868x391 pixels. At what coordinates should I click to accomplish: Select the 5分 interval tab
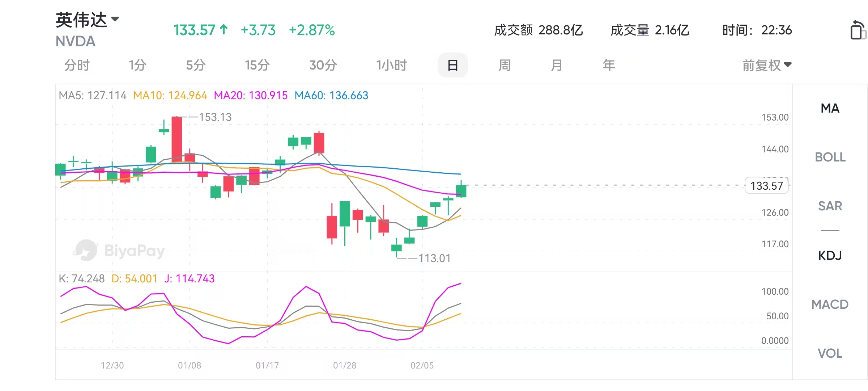pos(196,66)
